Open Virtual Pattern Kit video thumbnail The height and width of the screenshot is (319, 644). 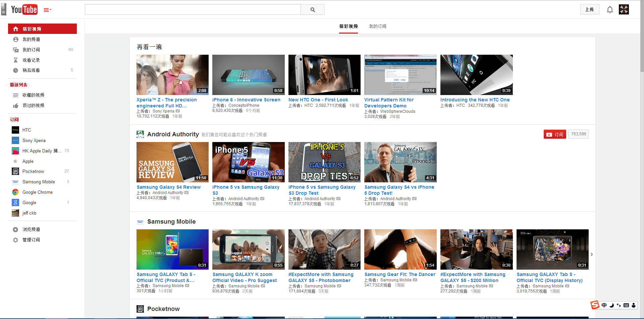pyautogui.click(x=400, y=75)
